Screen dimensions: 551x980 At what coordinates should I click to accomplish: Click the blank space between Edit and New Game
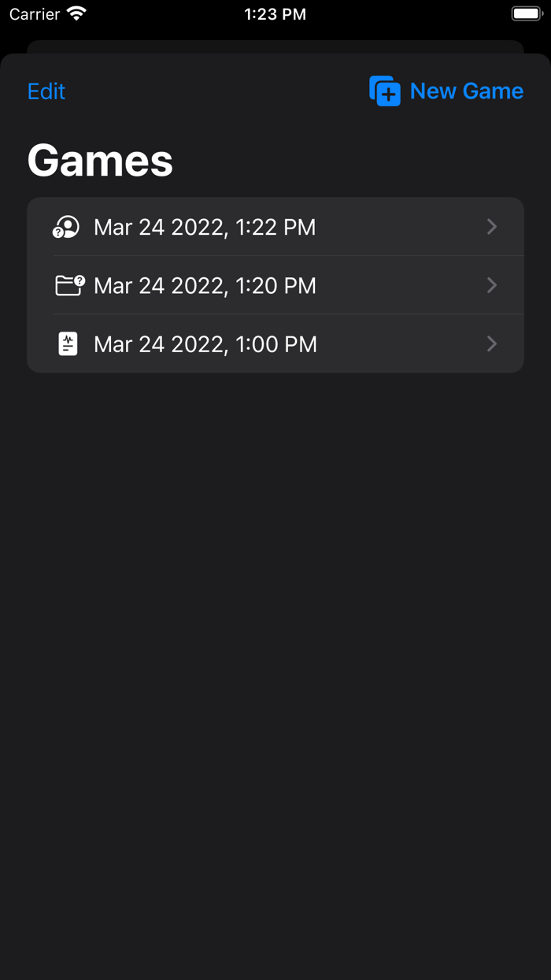(213, 91)
